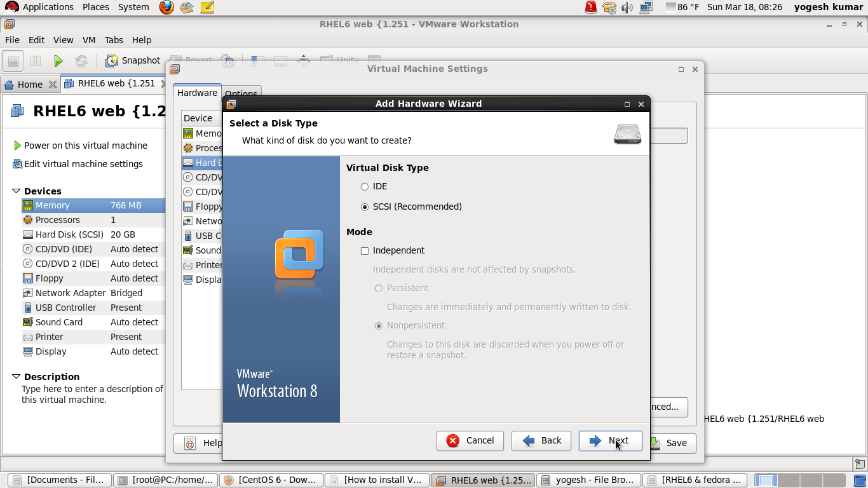Click the red alert tray icon

591,7
